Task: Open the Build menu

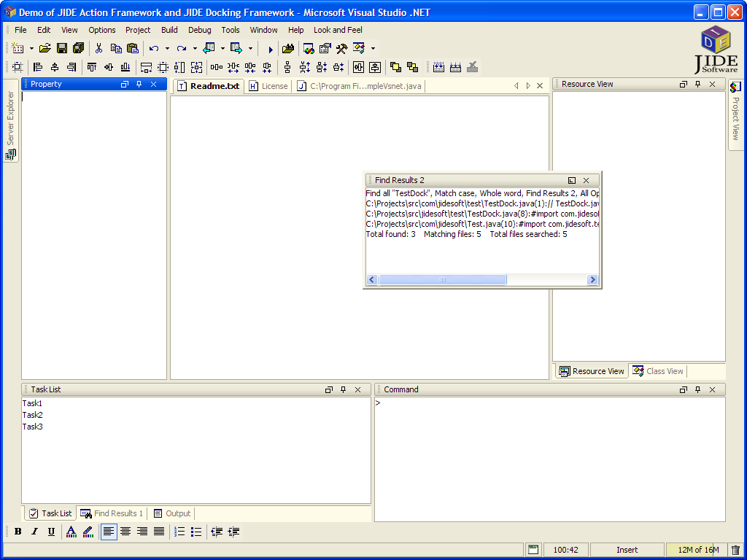Action: point(169,30)
